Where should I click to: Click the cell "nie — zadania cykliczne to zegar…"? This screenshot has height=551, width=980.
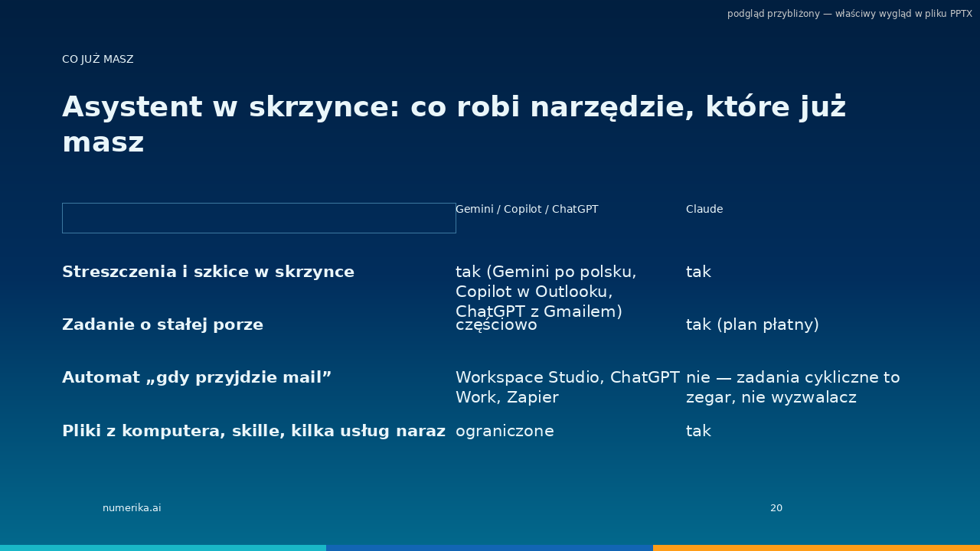(x=793, y=387)
